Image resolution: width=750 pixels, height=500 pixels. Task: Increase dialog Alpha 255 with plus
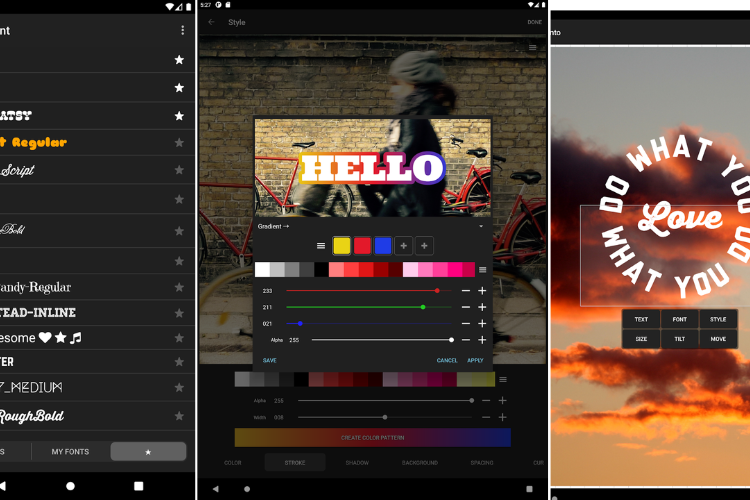pyautogui.click(x=482, y=340)
